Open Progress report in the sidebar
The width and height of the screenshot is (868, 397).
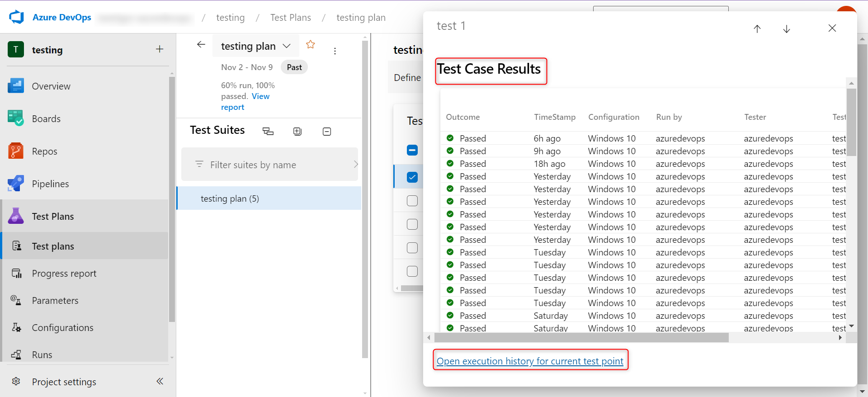(64, 274)
